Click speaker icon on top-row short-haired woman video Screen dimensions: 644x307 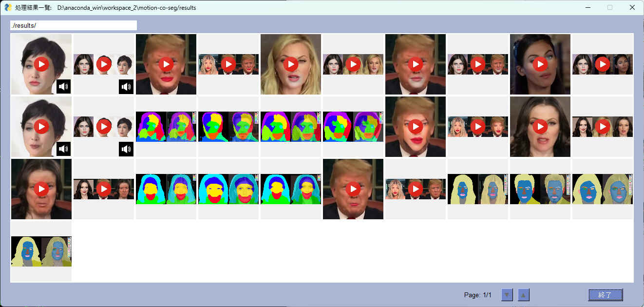[63, 87]
